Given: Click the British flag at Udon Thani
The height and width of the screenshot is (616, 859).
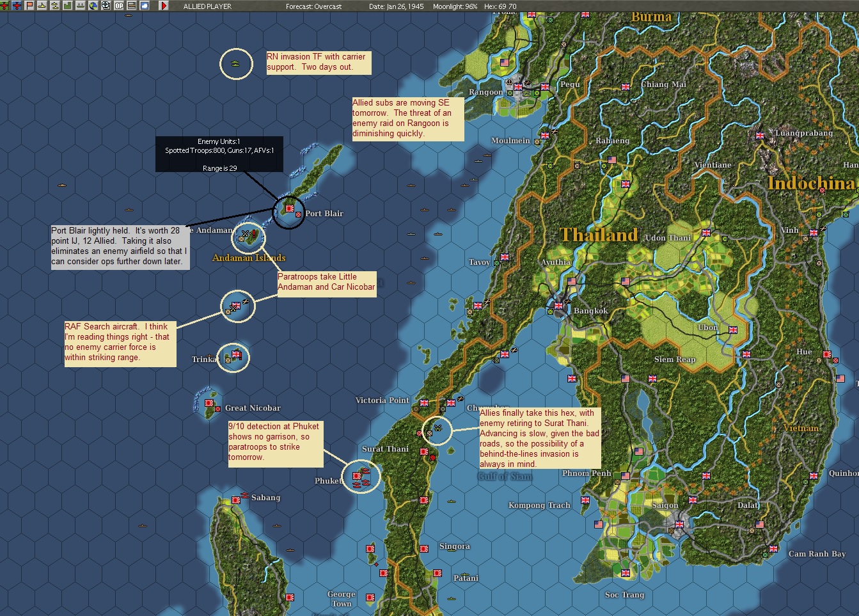Looking at the screenshot, I should tap(706, 233).
